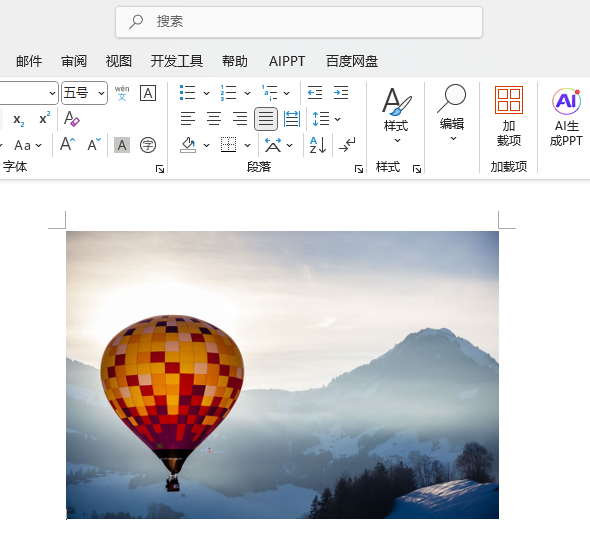Image resolution: width=590 pixels, height=555 pixels.
Task: Expand the line spacing dropdown arrow
Action: click(338, 119)
